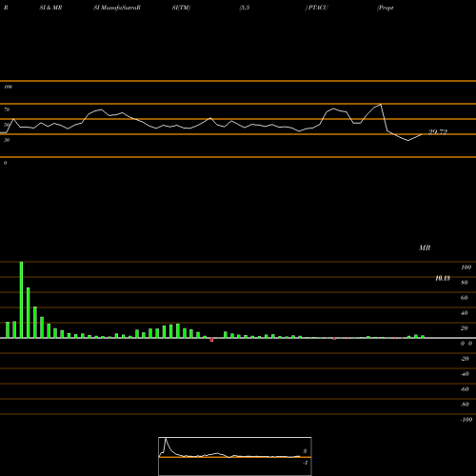Click the '(5,5' parameter text in header

pos(245,8)
